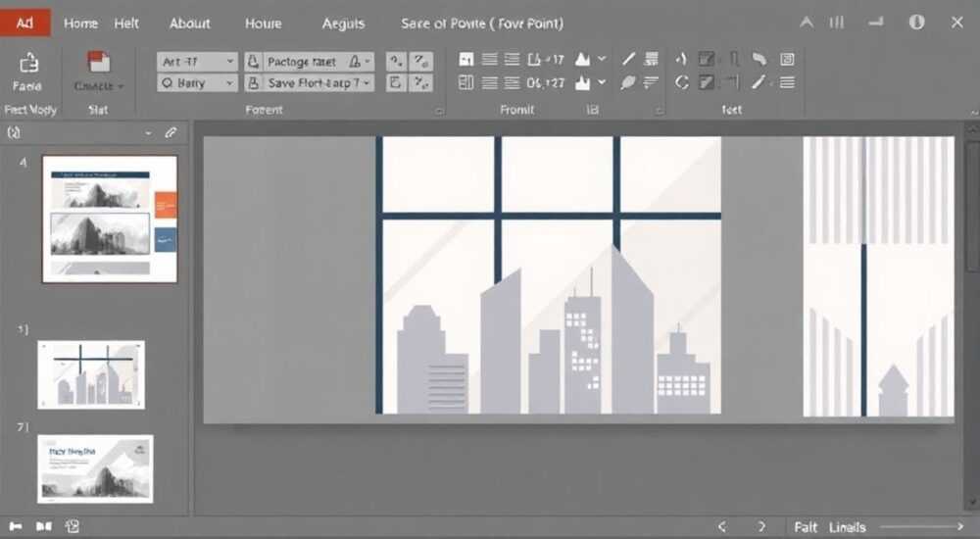This screenshot has width=980, height=539.
Task: Open the Fromit group dialog launcher
Action: (x=659, y=111)
